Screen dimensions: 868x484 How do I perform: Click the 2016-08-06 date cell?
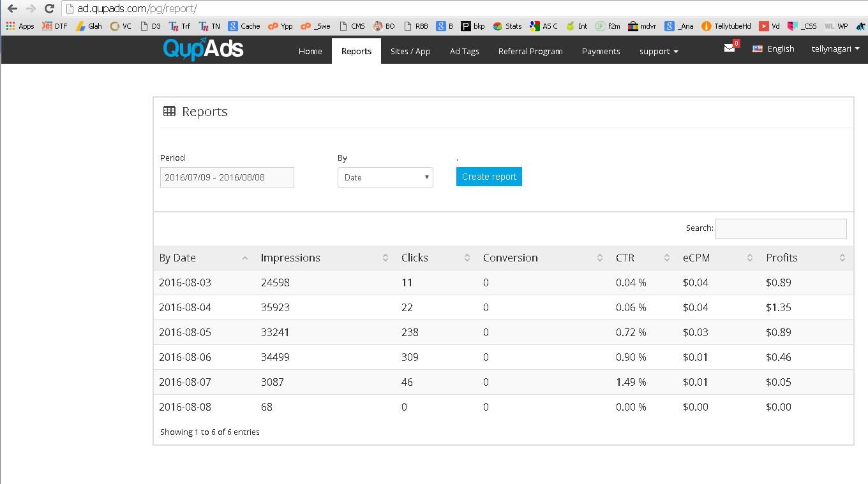point(185,357)
